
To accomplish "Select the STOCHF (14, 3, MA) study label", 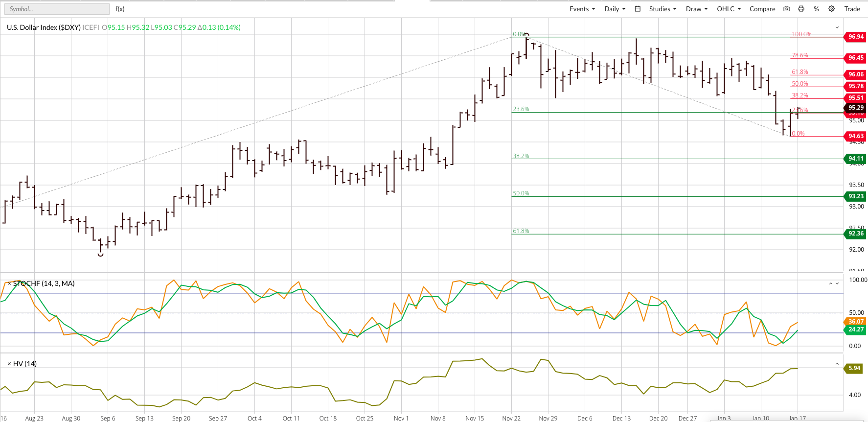I will pyautogui.click(x=44, y=283).
